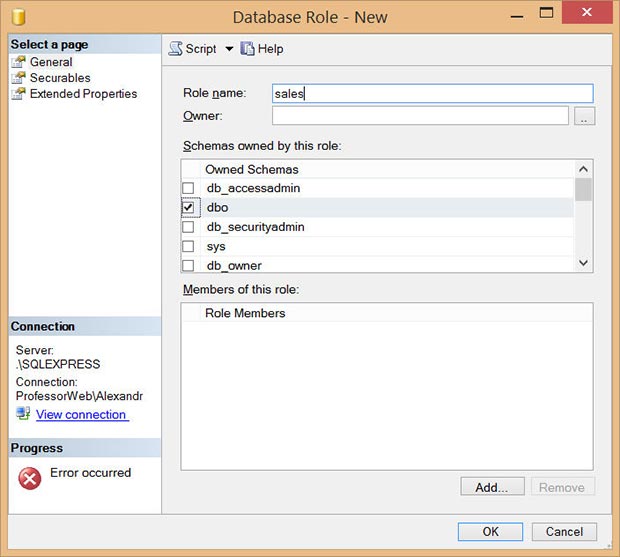Click the General page icon

(19, 62)
